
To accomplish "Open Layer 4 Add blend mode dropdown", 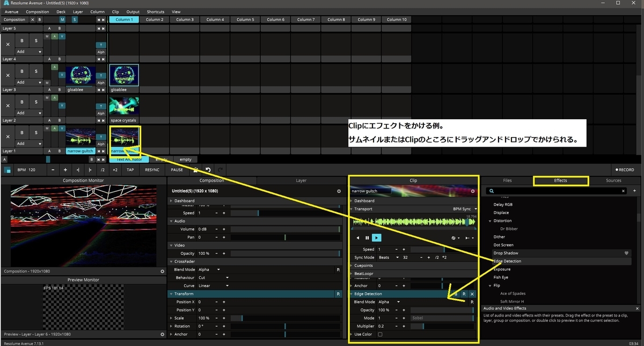I will (x=28, y=52).
